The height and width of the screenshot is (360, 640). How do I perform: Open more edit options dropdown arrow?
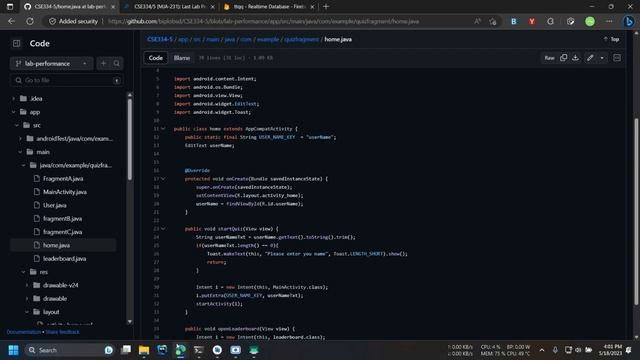point(602,58)
